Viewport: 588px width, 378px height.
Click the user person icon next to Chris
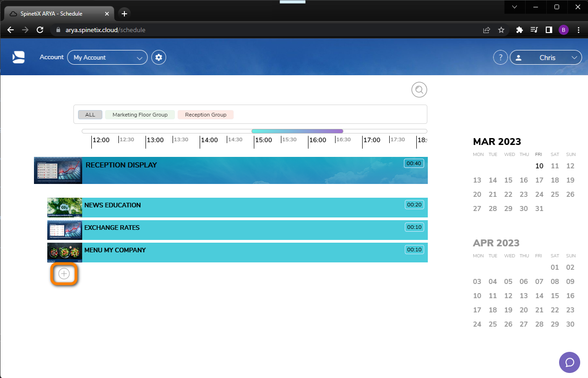(519, 57)
